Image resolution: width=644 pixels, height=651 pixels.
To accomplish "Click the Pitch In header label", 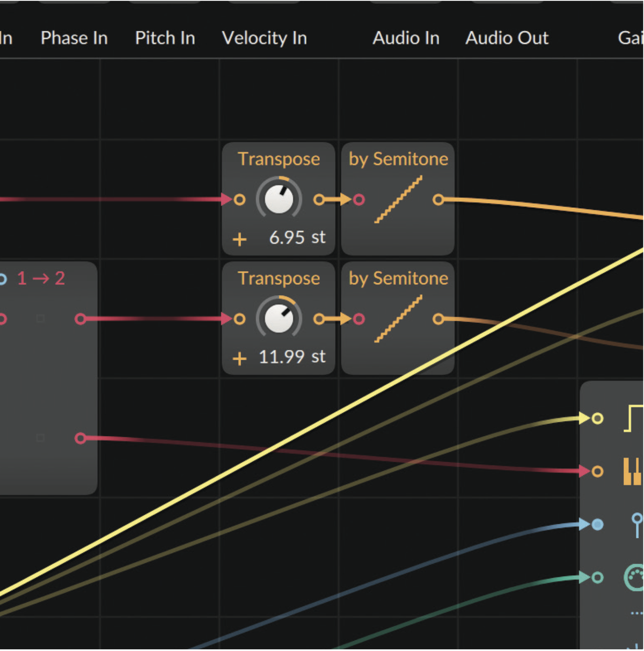I will point(164,38).
